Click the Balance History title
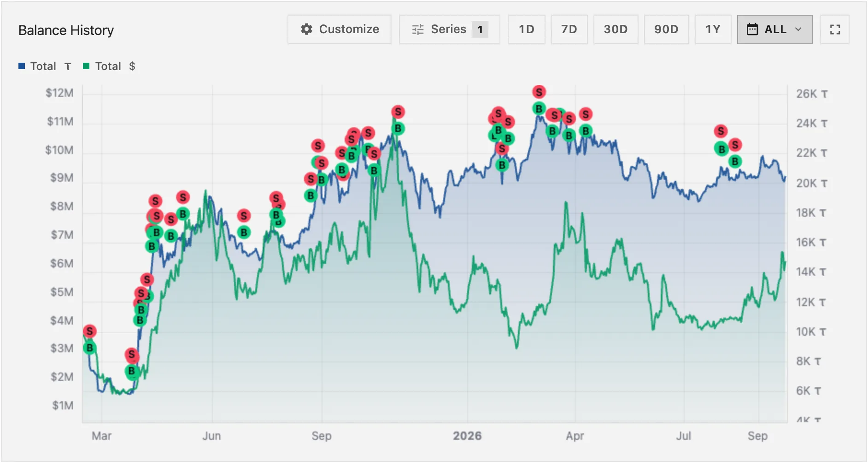This screenshot has width=868, height=462. click(66, 30)
